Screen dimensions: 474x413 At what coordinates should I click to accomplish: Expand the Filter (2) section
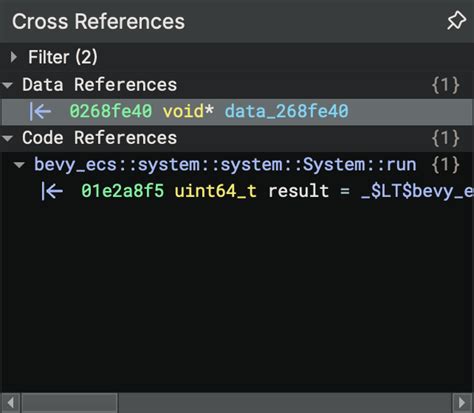(x=14, y=57)
